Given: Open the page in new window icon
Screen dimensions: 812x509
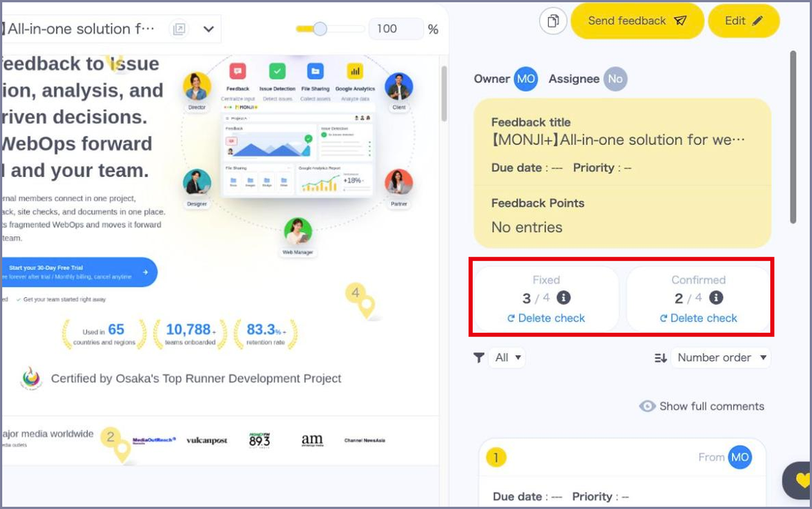Looking at the screenshot, I should tap(179, 29).
